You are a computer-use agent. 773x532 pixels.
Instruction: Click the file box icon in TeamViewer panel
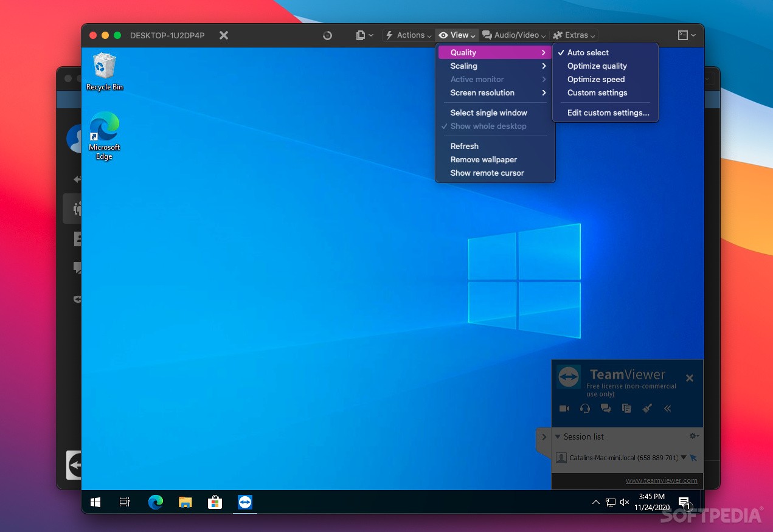[x=626, y=409]
